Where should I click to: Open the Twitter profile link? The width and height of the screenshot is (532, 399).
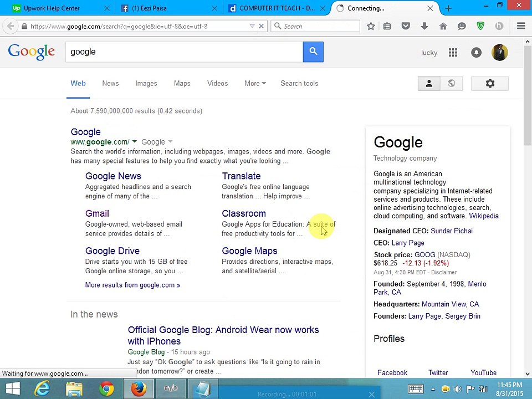tap(438, 372)
